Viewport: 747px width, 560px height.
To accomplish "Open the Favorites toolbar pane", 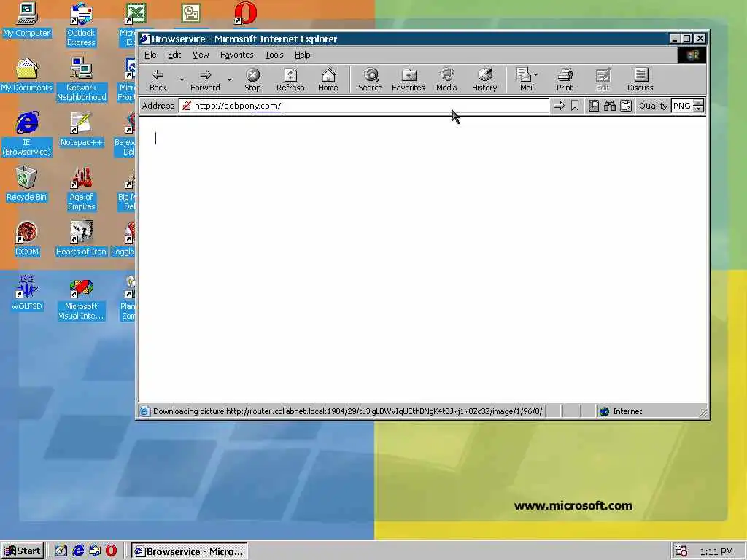I will coord(409,80).
